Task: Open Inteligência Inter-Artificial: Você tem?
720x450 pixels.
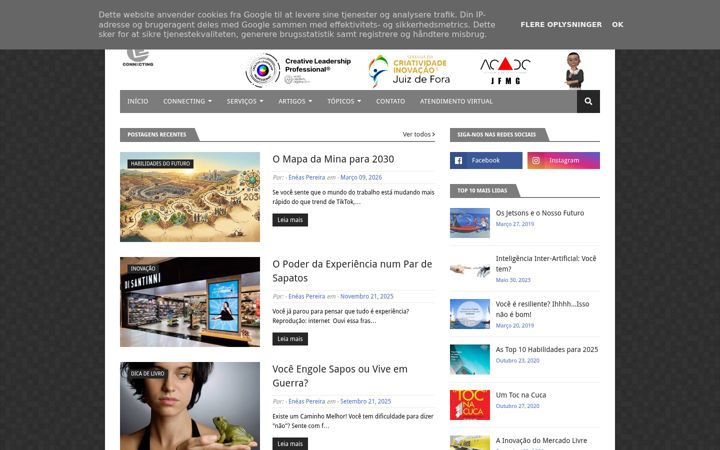Action: pos(546,264)
